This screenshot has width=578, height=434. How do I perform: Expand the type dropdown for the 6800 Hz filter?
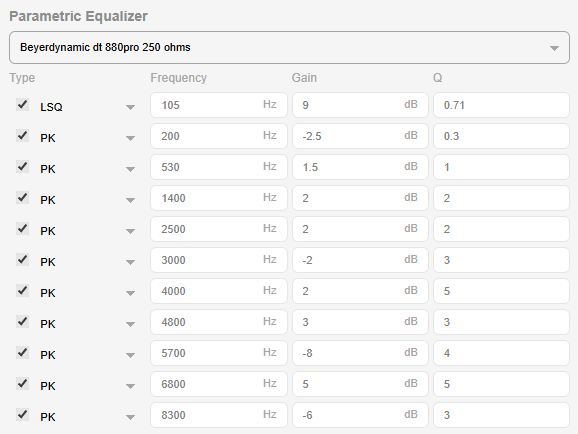pos(87,386)
